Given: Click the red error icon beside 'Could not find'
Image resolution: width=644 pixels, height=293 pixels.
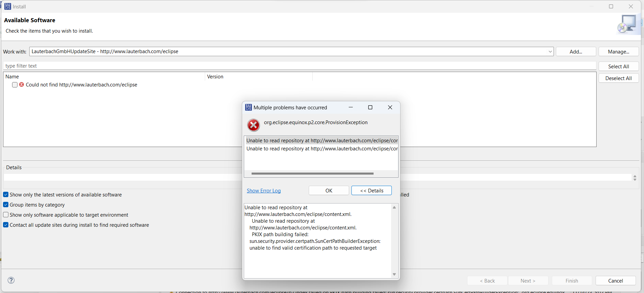Looking at the screenshot, I should tap(22, 84).
